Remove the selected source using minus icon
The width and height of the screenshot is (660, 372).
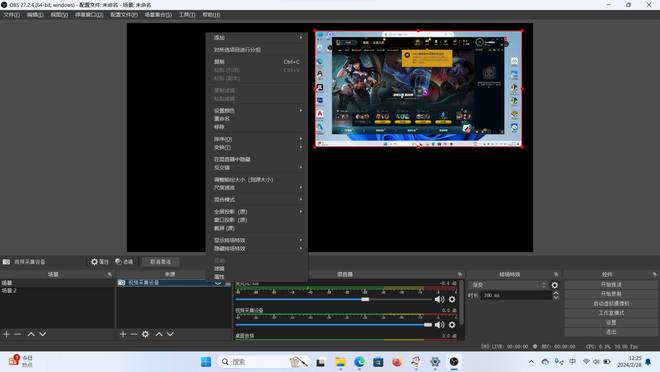point(134,334)
